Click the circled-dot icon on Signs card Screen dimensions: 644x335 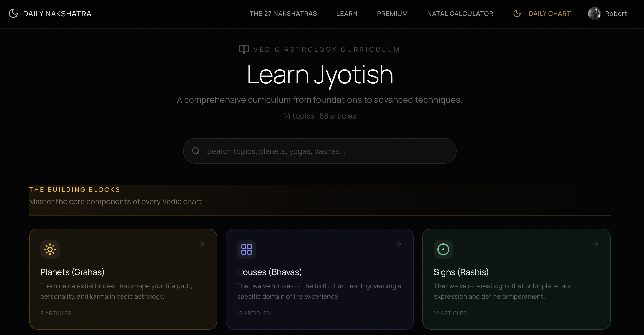click(443, 249)
